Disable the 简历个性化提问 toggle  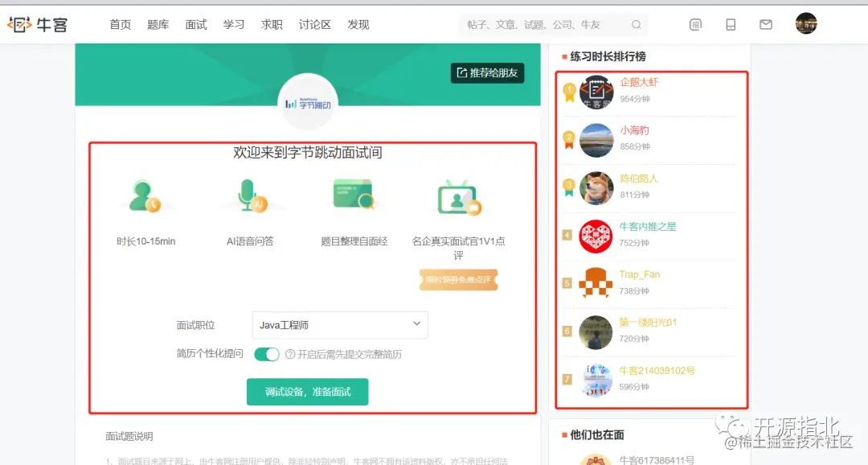[x=267, y=354]
